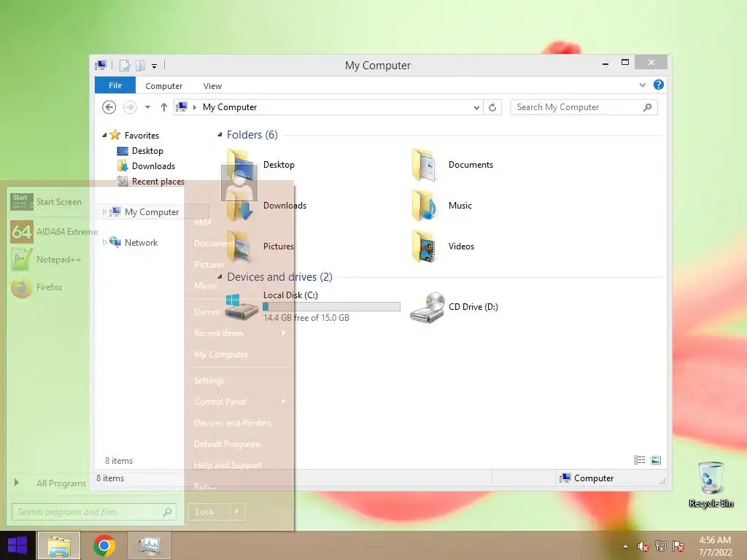Click the New folder quick access icon

[141, 65]
